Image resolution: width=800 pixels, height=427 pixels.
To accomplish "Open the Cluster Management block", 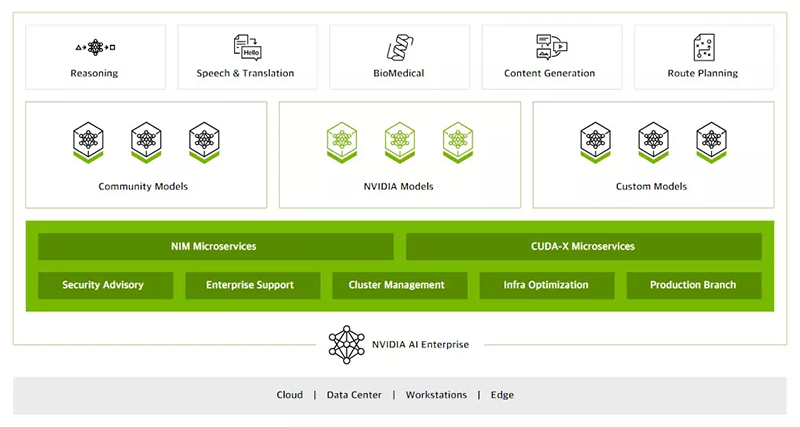I will click(x=399, y=285).
